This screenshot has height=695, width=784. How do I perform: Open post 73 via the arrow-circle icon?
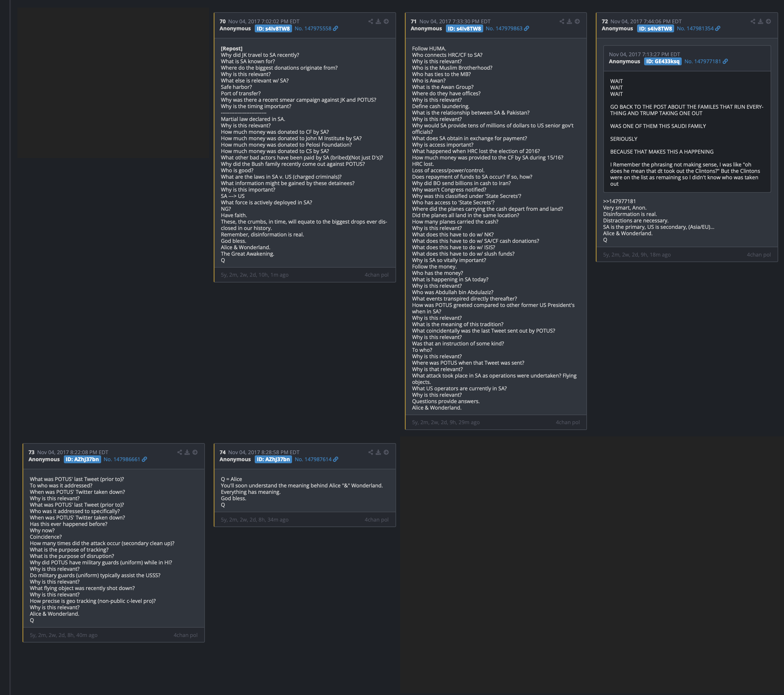(x=195, y=452)
